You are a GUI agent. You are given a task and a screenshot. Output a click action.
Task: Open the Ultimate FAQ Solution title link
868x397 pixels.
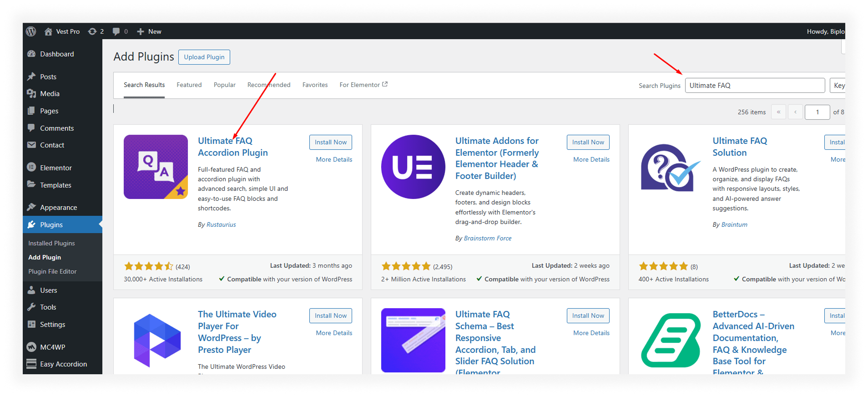[740, 147]
